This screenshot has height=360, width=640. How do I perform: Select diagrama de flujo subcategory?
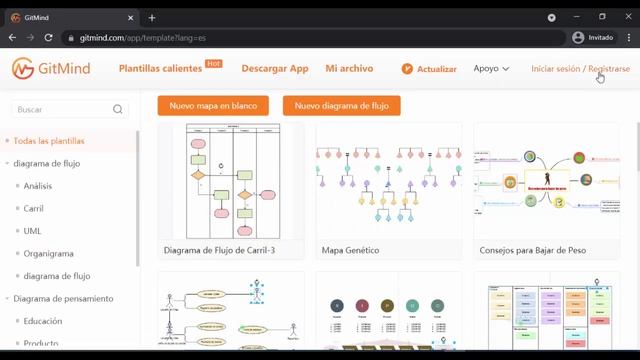[57, 276]
